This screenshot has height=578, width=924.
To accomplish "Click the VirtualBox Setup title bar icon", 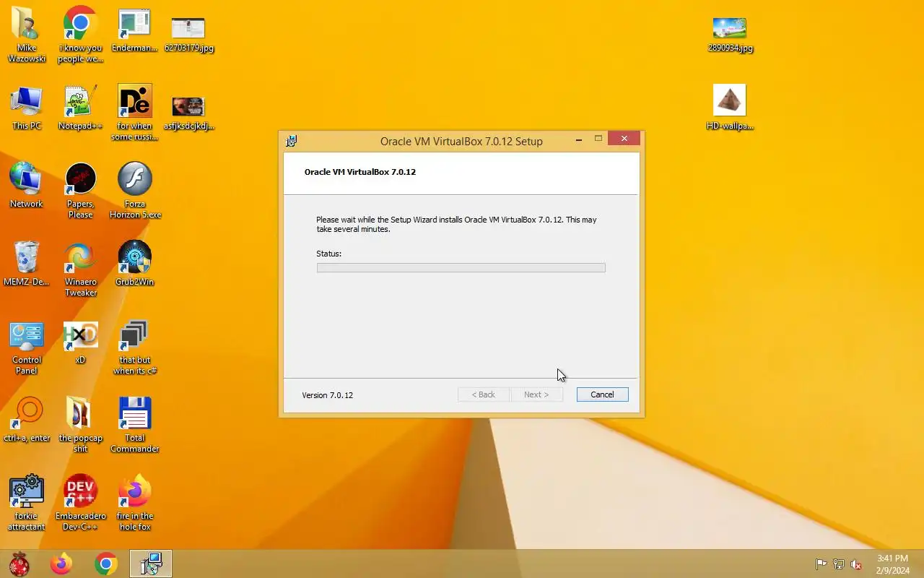I will tap(292, 141).
